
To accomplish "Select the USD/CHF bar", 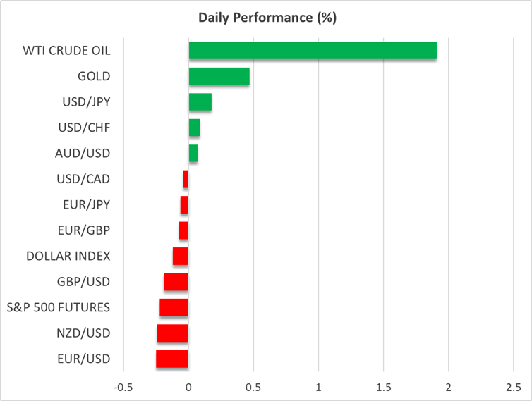I will point(194,128).
